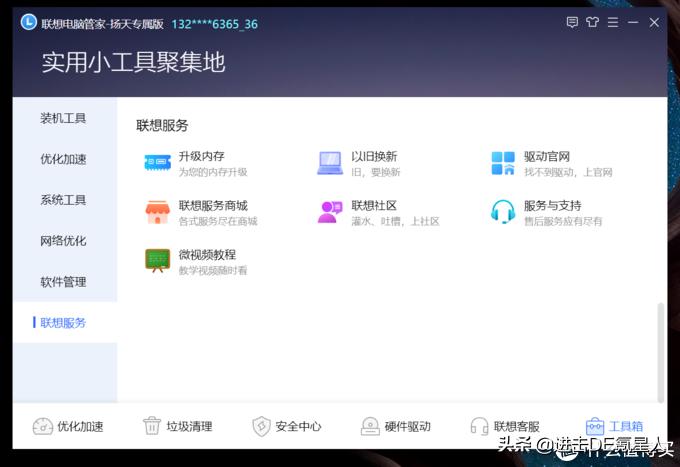This screenshot has height=467, width=680.
Task: Open the feedback message icon in title bar
Action: [572, 22]
